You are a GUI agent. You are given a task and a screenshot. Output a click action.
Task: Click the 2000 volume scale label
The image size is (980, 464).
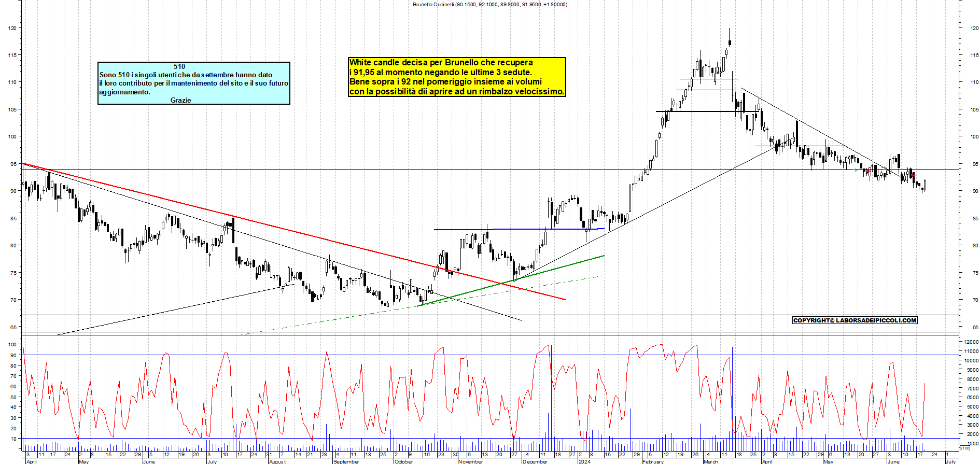pyautogui.click(x=972, y=435)
